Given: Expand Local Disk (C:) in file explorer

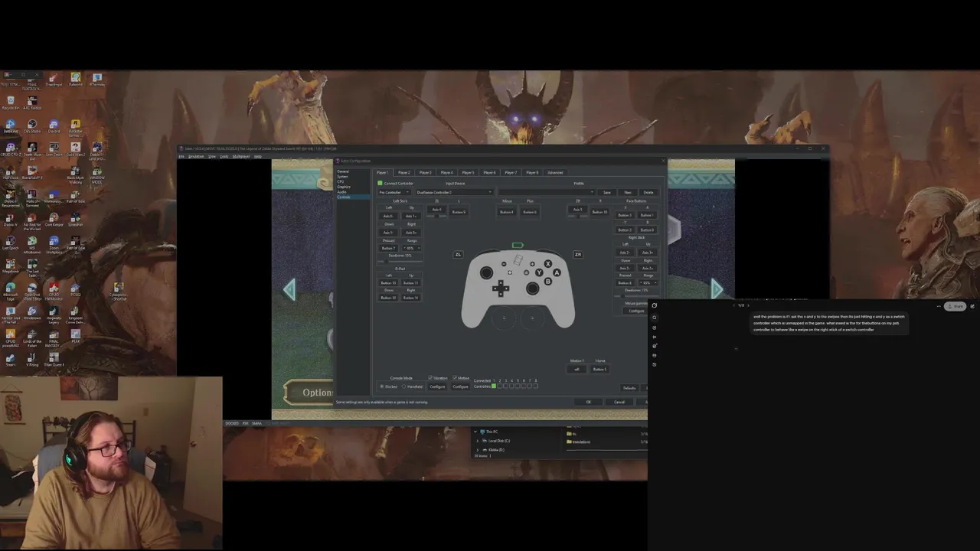Looking at the screenshot, I should point(478,441).
